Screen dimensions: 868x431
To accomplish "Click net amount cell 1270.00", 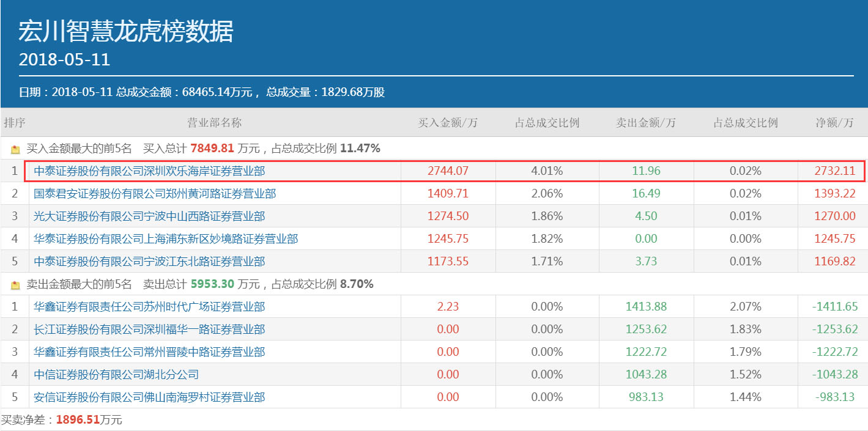I will point(834,216).
